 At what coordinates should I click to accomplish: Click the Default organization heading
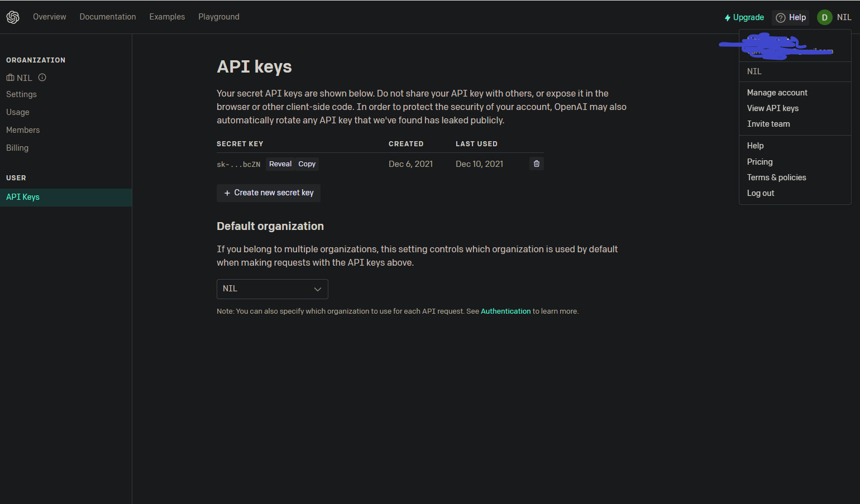(x=270, y=226)
